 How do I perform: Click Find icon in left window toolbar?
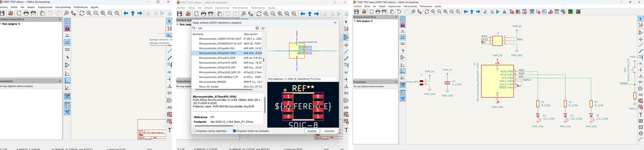pyautogui.click(x=66, y=13)
